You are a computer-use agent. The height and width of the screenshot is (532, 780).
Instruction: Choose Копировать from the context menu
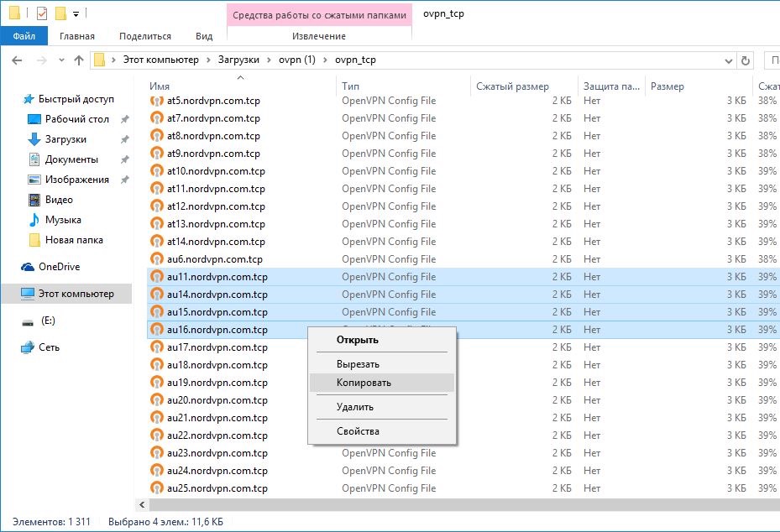click(x=364, y=383)
